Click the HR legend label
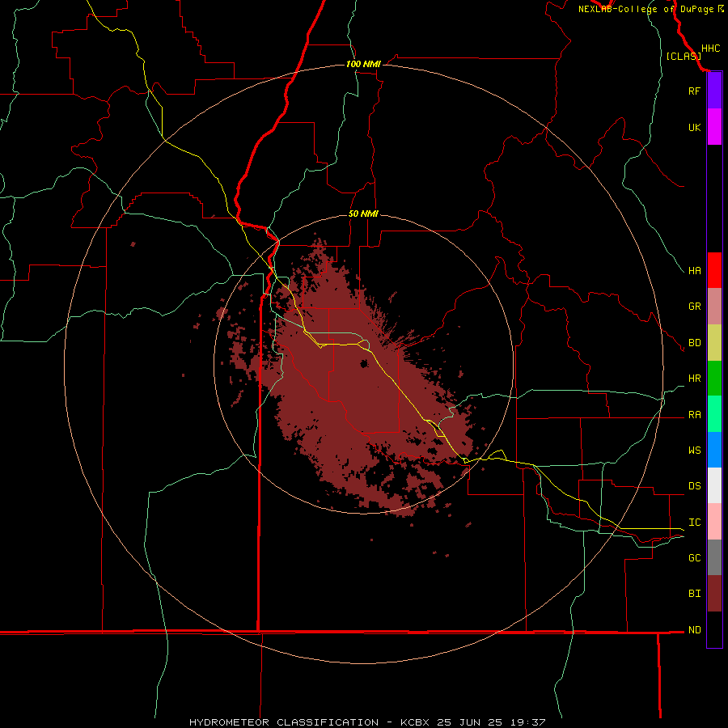This screenshot has height=728, width=728. pos(694,379)
